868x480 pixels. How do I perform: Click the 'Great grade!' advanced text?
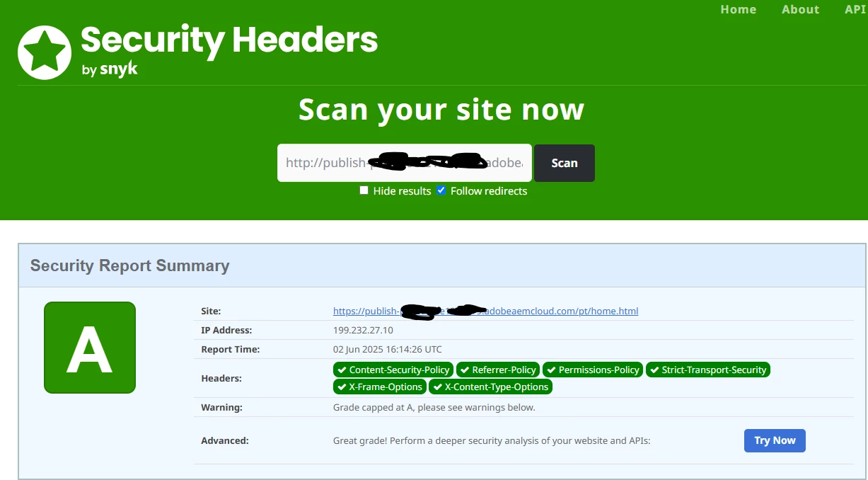(492, 440)
